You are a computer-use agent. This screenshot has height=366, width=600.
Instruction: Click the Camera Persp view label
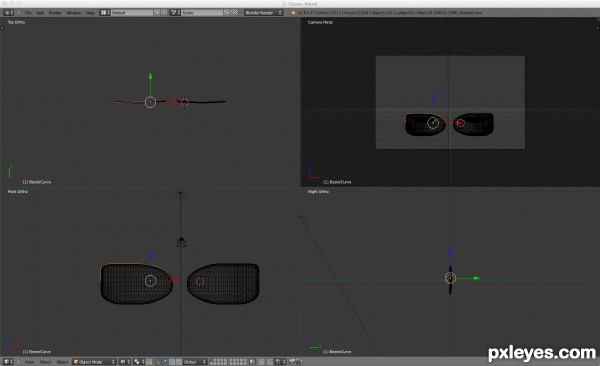(320, 22)
